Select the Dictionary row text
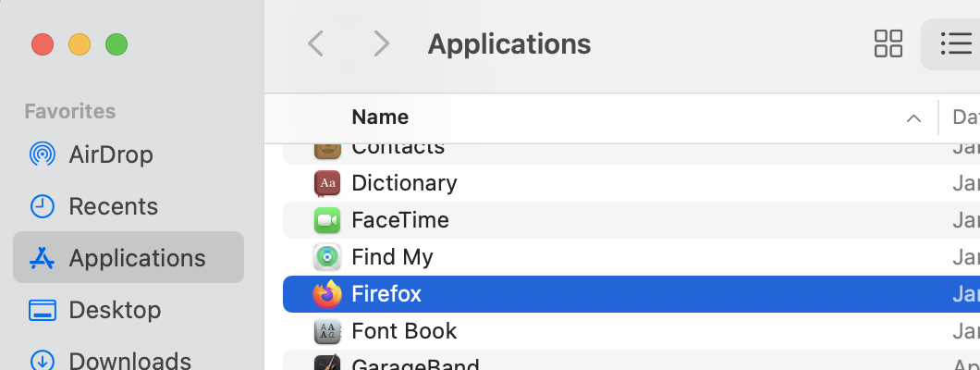The height and width of the screenshot is (370, 980). click(x=404, y=183)
